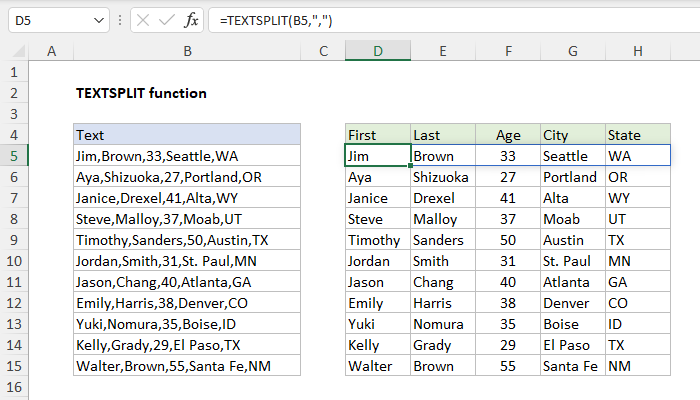Click the 'Age' column header cell
This screenshot has height=400, width=700.
(508, 135)
